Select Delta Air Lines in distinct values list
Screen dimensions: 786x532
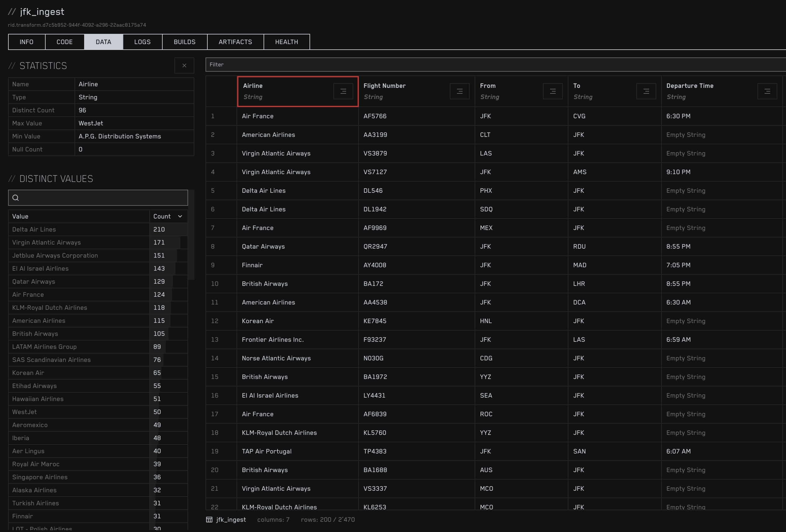98,229
